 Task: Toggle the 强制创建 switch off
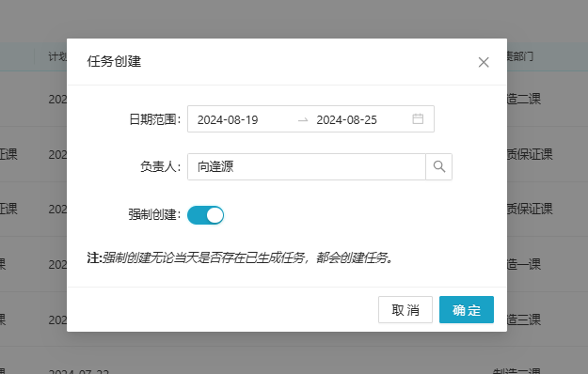pyautogui.click(x=205, y=215)
